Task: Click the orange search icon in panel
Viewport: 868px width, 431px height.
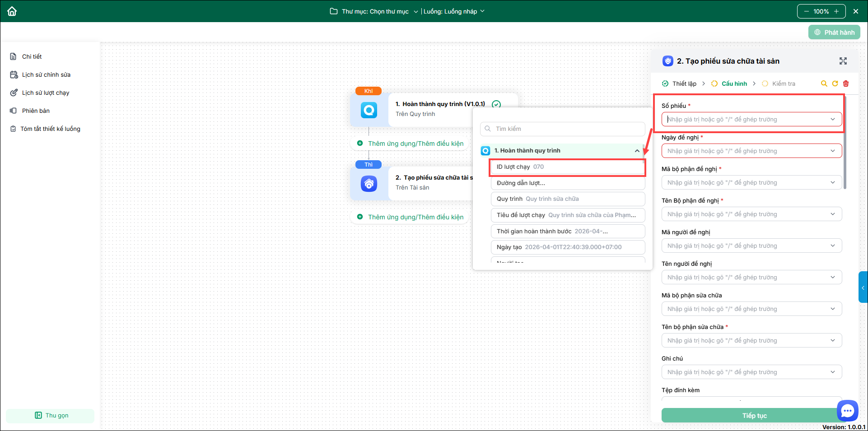Action: (824, 83)
